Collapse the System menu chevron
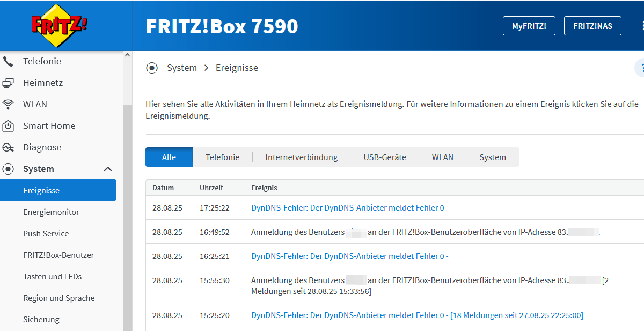This screenshot has width=644, height=331. click(x=108, y=169)
